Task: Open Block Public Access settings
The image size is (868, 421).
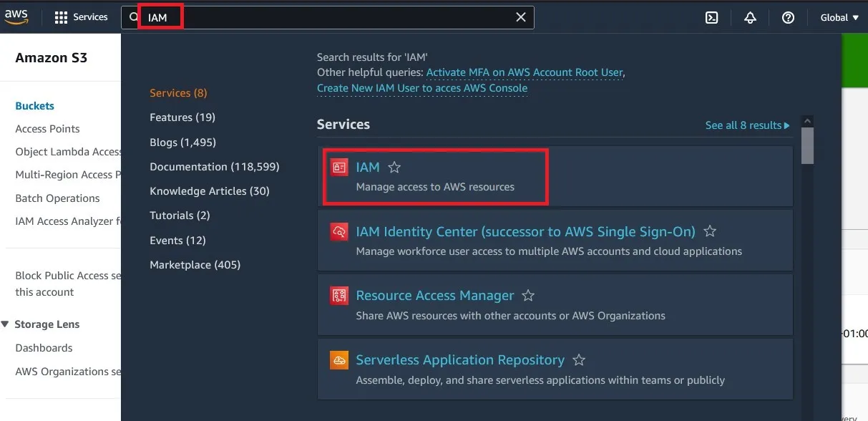Action: tap(68, 284)
